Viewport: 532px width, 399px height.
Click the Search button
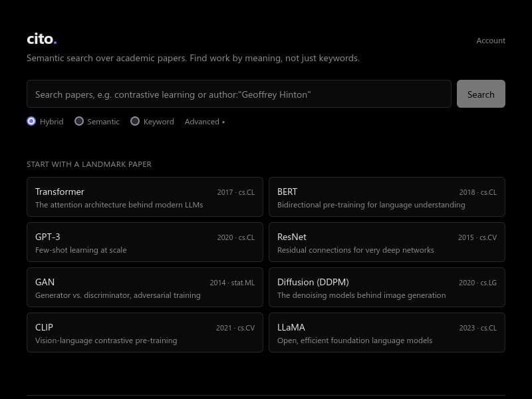[x=481, y=94]
